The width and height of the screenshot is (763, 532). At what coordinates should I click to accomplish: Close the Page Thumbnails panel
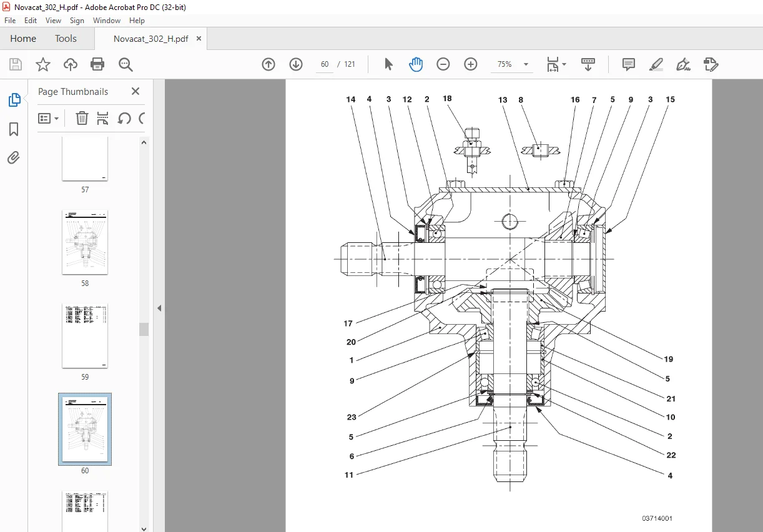tap(135, 91)
